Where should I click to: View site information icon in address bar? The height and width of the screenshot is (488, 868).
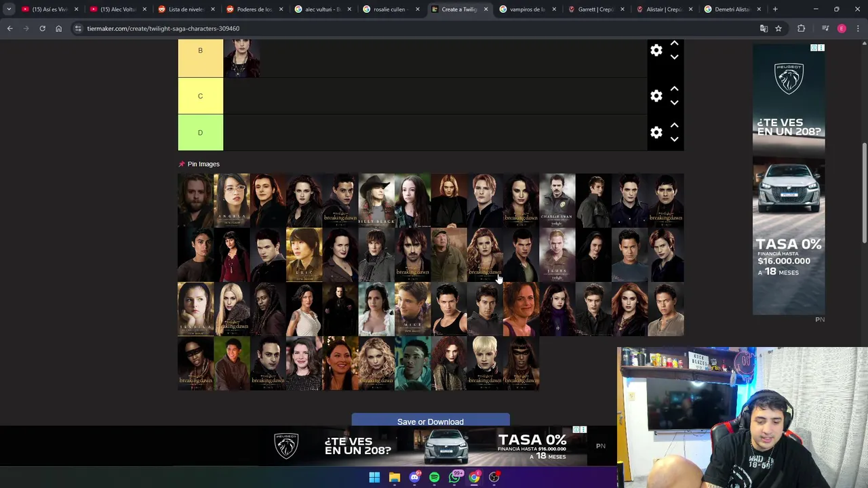78,28
